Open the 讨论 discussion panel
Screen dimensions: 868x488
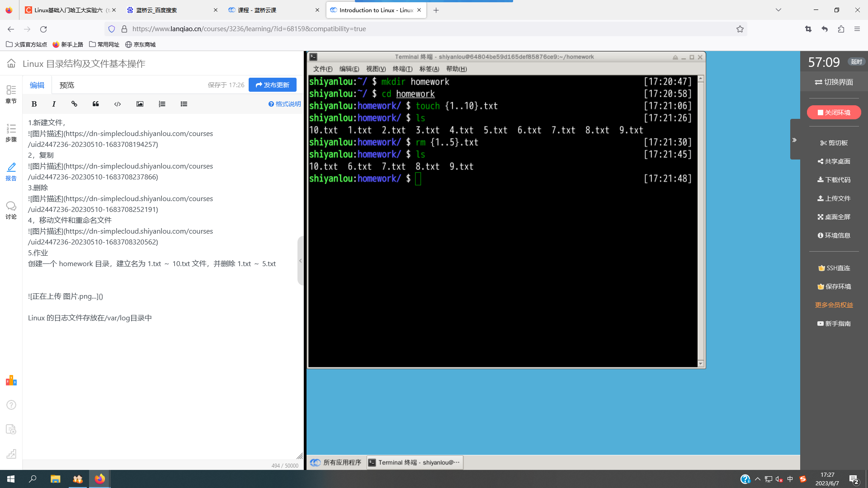click(x=11, y=209)
